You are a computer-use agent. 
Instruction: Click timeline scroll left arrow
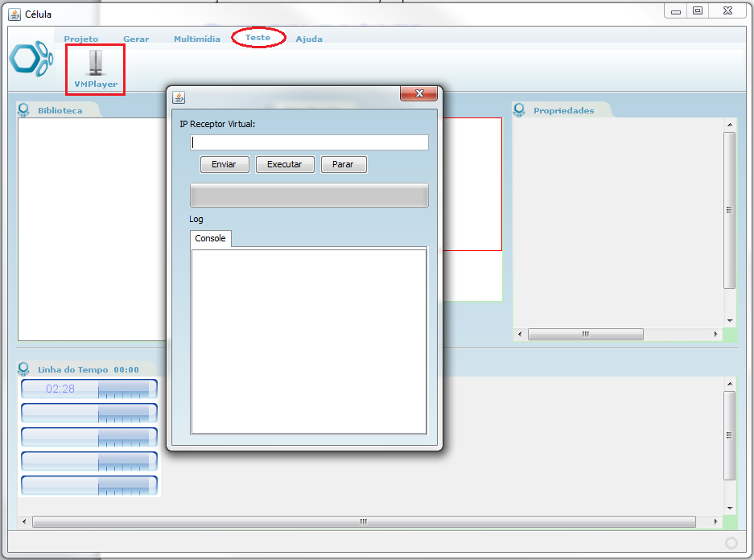[24, 521]
